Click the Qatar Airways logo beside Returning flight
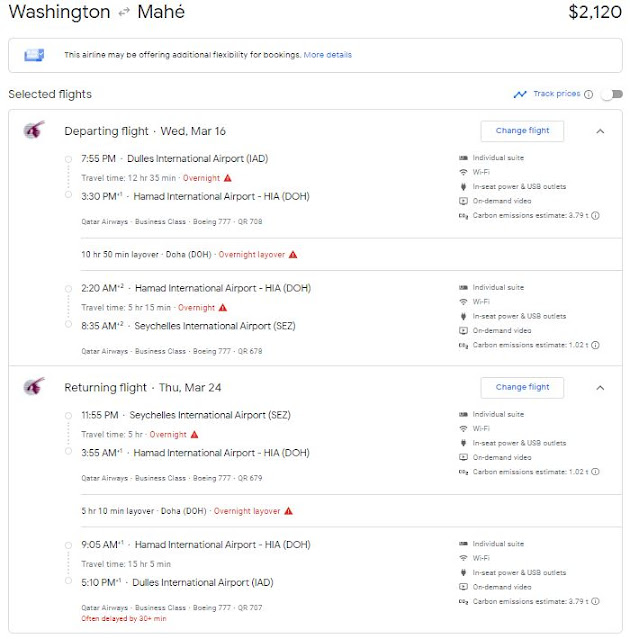Screen dimensions: 630x639 pos(34,387)
